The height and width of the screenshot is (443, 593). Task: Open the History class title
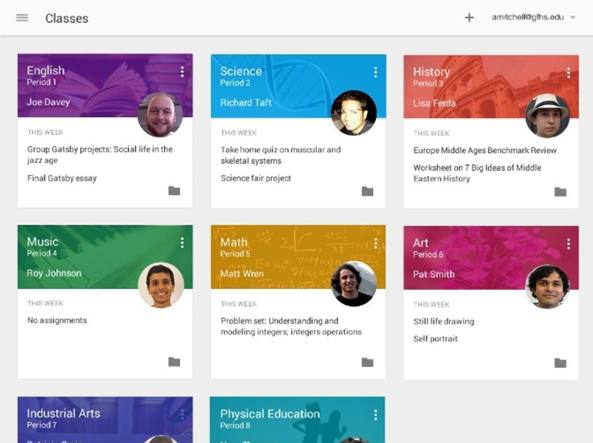coord(432,72)
